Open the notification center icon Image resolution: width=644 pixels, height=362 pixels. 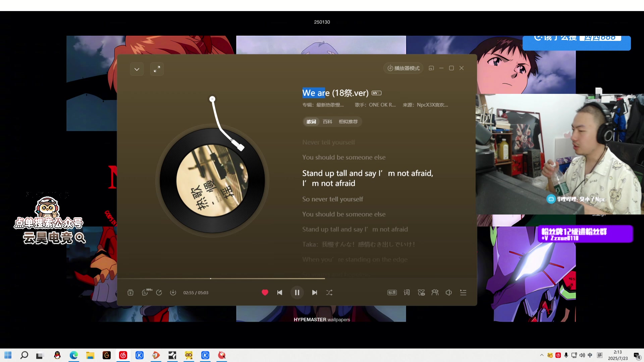click(x=637, y=355)
